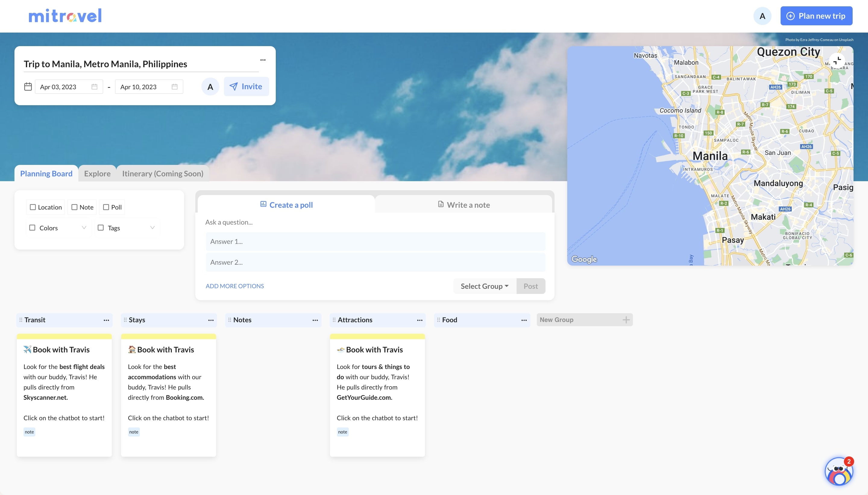Tick the Poll filter checkbox
The image size is (868, 495).
106,207
